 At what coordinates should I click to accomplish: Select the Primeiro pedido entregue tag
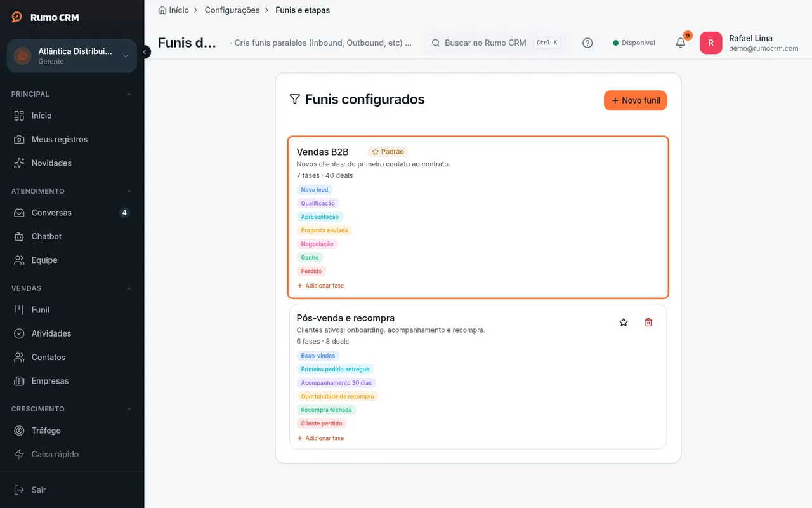(x=335, y=370)
